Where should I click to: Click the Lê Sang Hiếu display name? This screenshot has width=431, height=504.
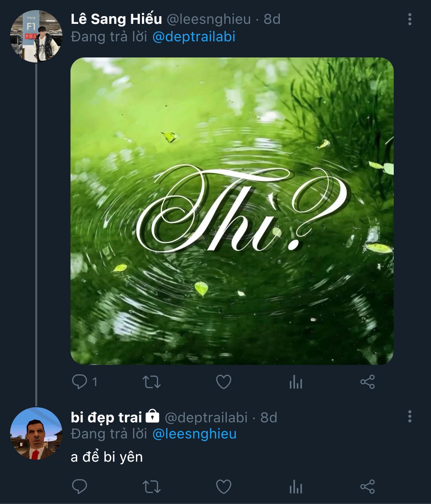116,19
